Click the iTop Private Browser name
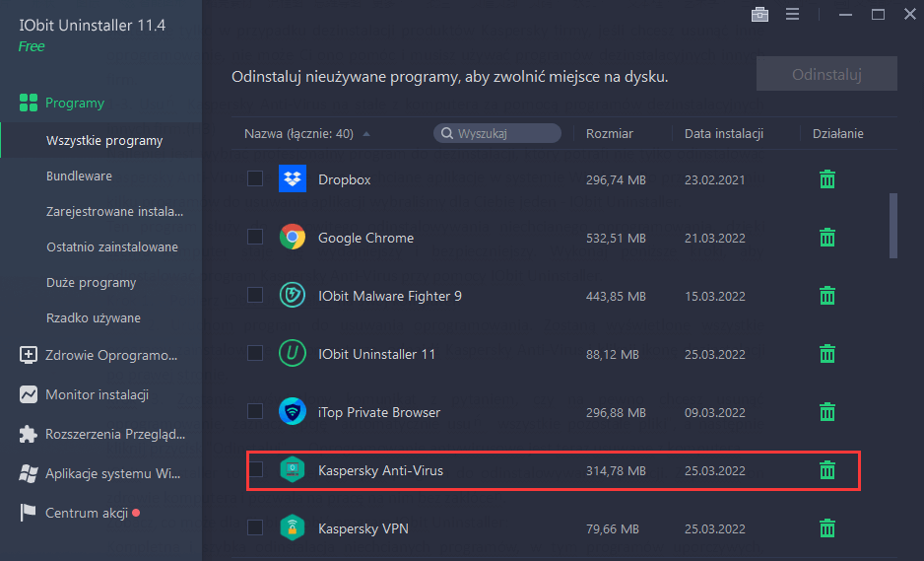924x561 pixels. point(379,412)
